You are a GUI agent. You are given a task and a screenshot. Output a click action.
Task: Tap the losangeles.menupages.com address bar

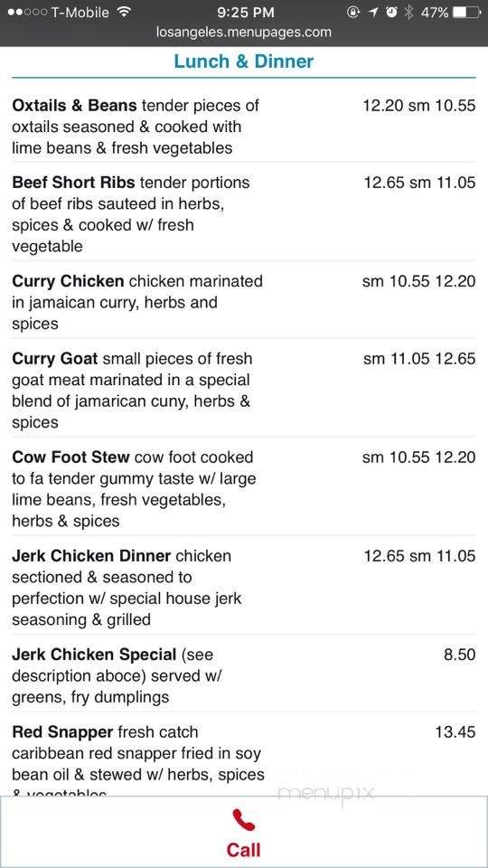coord(244,33)
